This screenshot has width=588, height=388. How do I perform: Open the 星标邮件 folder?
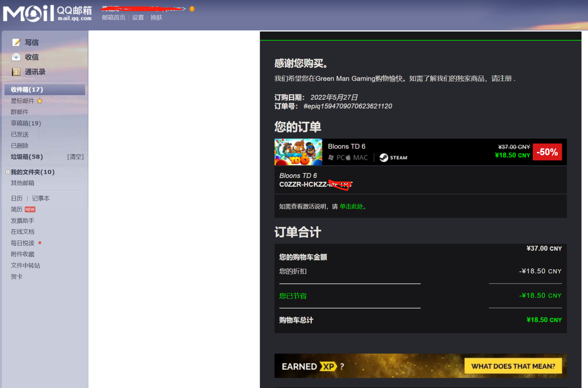23,101
